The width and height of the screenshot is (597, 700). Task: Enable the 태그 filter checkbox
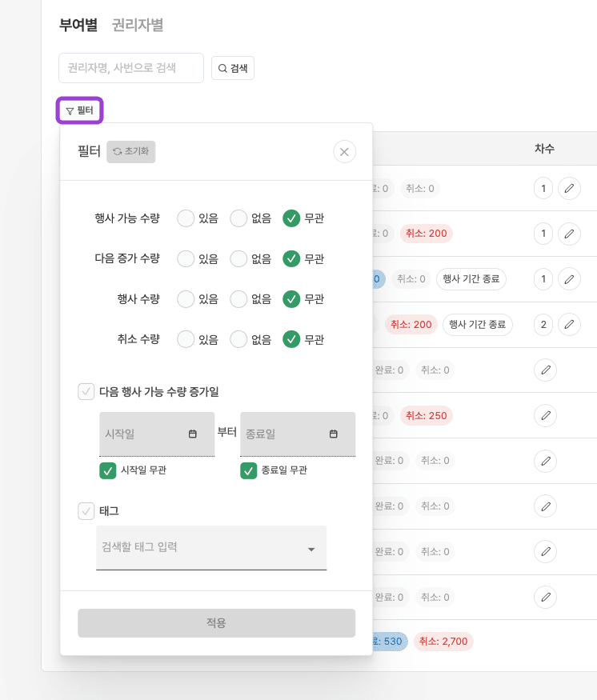click(x=88, y=510)
